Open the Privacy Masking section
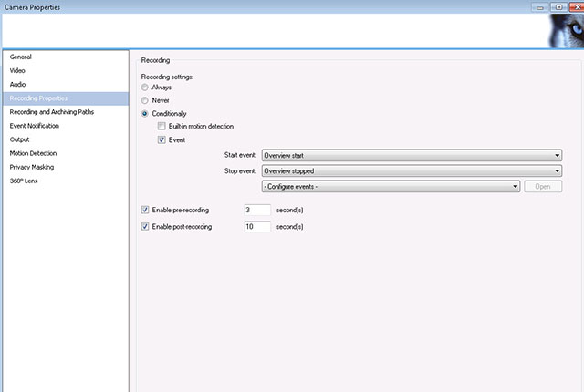Image resolution: width=584 pixels, height=392 pixels. [31, 167]
